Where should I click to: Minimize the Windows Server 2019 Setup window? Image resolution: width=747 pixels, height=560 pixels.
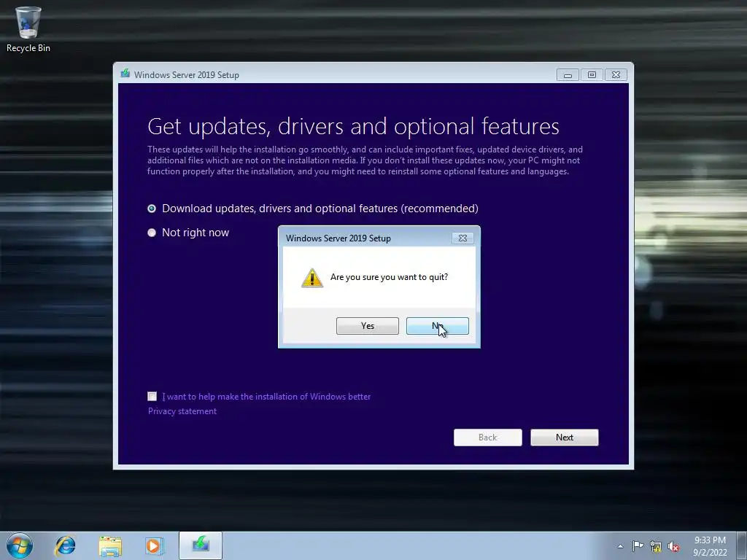[x=568, y=75]
